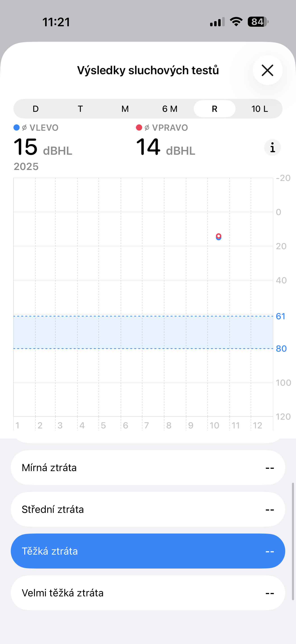Switch to the D day range tab
Image resolution: width=296 pixels, height=644 pixels.
click(x=36, y=109)
